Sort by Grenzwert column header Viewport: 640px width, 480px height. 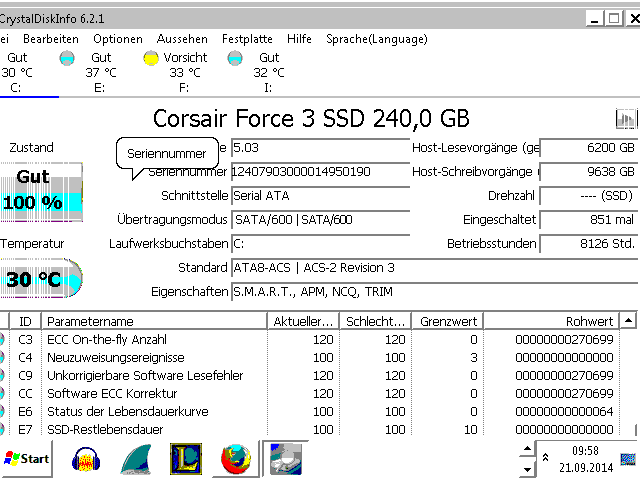(x=447, y=322)
